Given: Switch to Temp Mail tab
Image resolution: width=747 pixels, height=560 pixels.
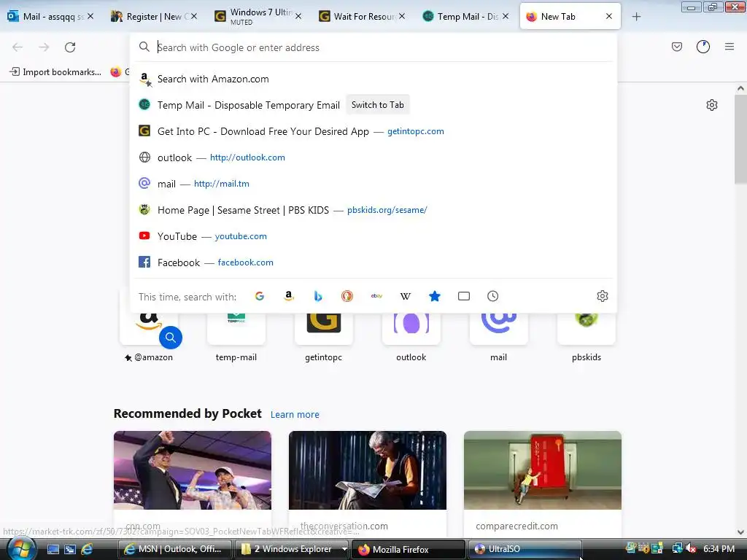Looking at the screenshot, I should pyautogui.click(x=465, y=17).
